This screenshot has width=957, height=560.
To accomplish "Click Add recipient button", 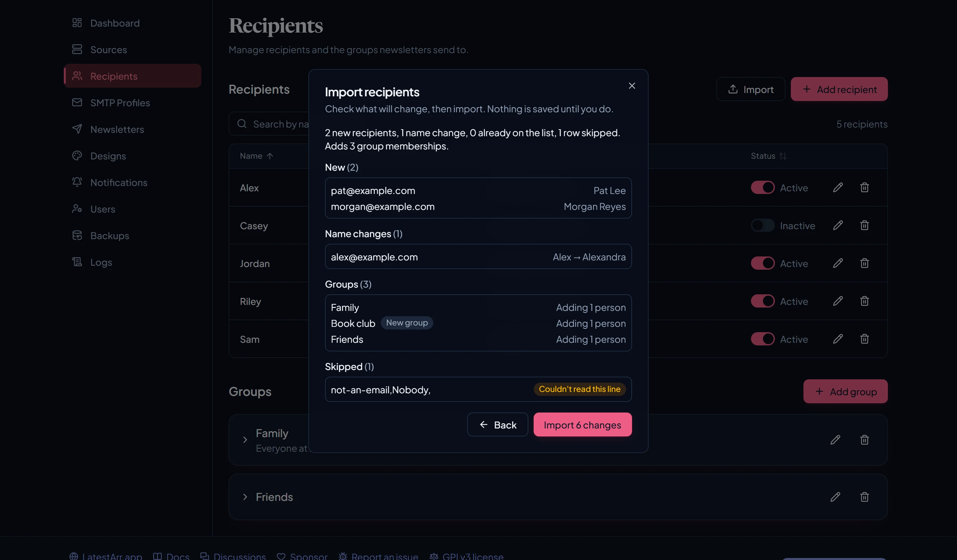I will click(x=839, y=89).
